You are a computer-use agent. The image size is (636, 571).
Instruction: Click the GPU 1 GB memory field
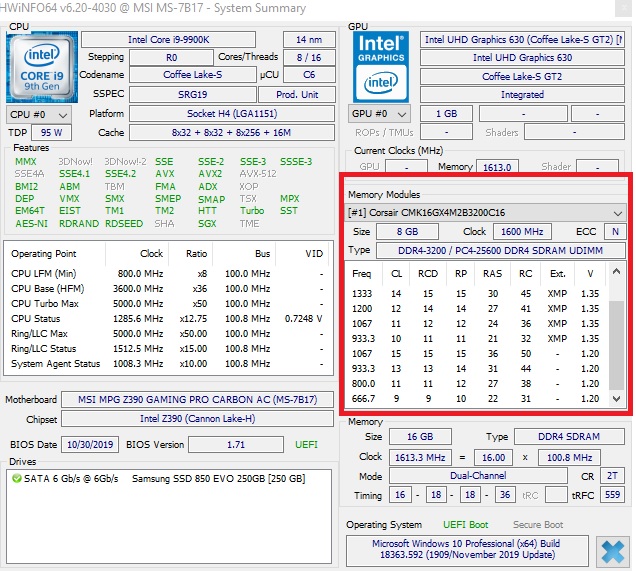(x=446, y=114)
